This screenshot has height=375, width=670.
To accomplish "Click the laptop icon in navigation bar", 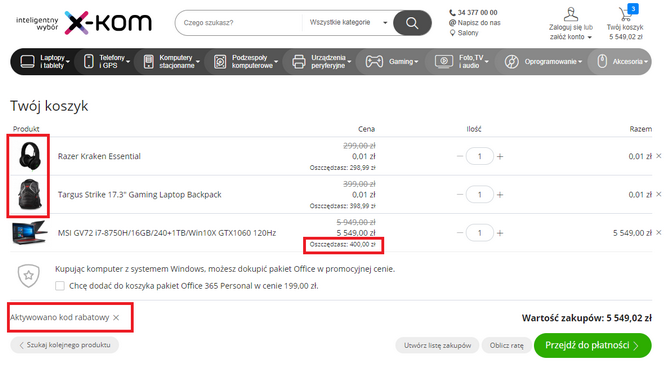I will [x=27, y=62].
